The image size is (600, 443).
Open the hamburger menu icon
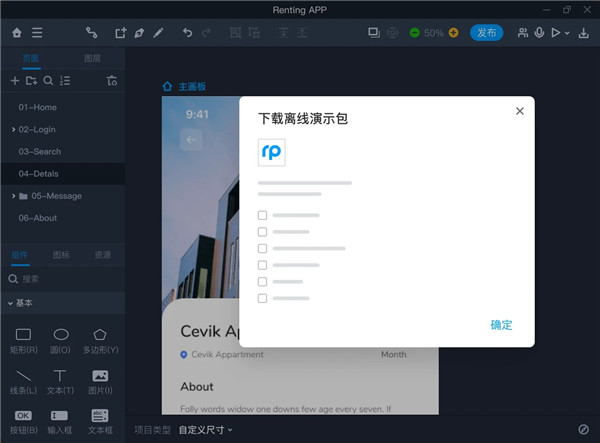tap(37, 33)
